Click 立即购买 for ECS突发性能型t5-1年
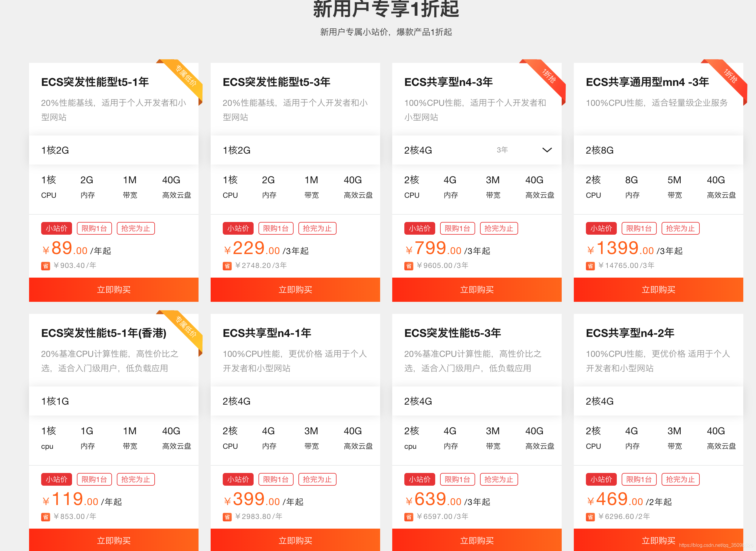This screenshot has height=551, width=756. (x=113, y=289)
